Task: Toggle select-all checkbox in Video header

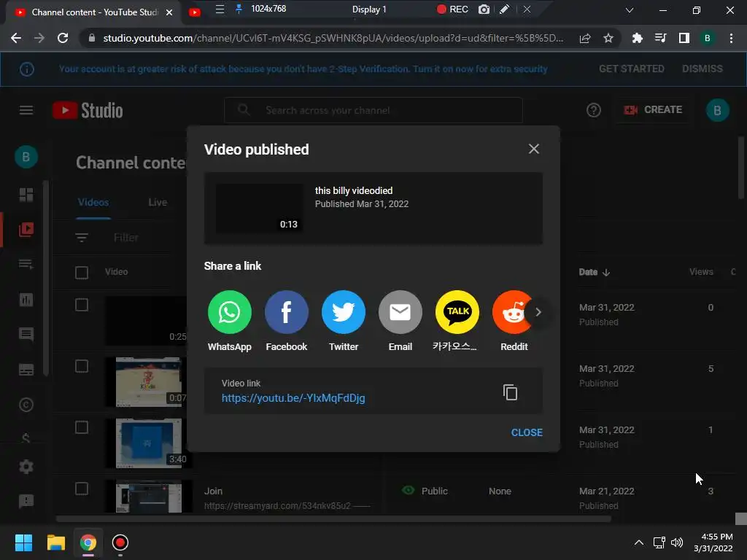Action: click(82, 273)
